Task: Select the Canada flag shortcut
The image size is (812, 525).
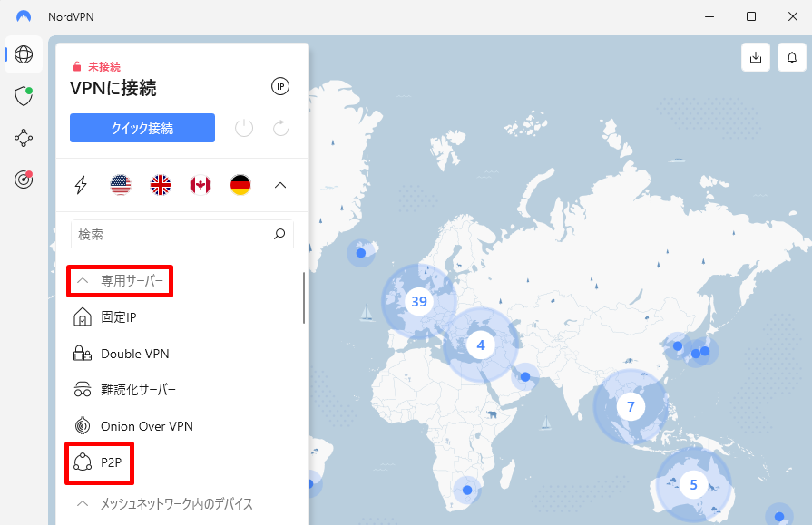Action: point(201,185)
